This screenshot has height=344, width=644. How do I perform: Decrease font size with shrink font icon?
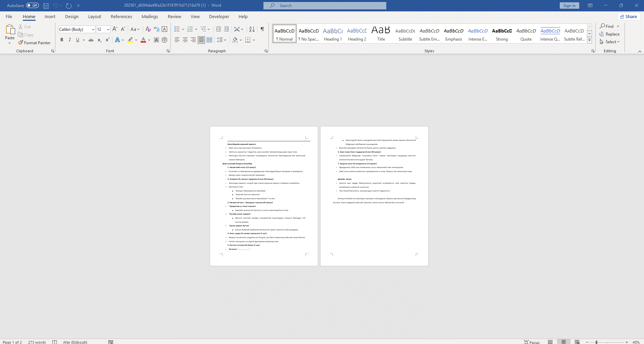point(123,30)
